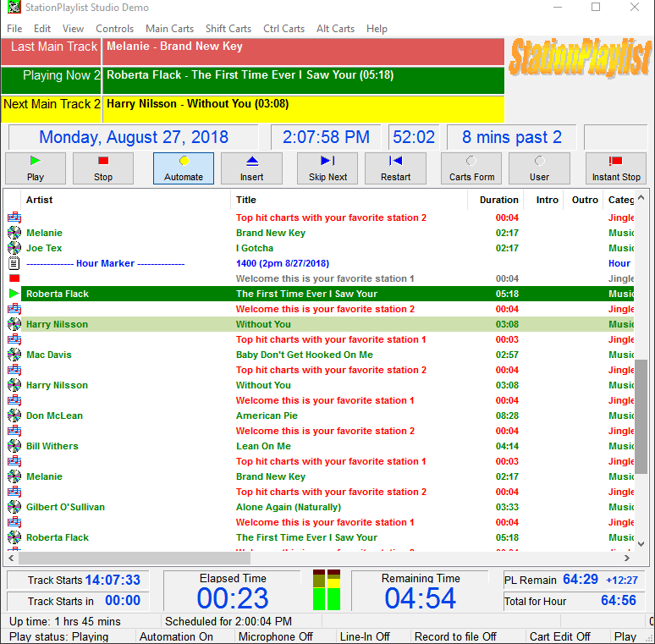655x644 pixels.
Task: Open the Shift Carts menu
Action: 228,29
